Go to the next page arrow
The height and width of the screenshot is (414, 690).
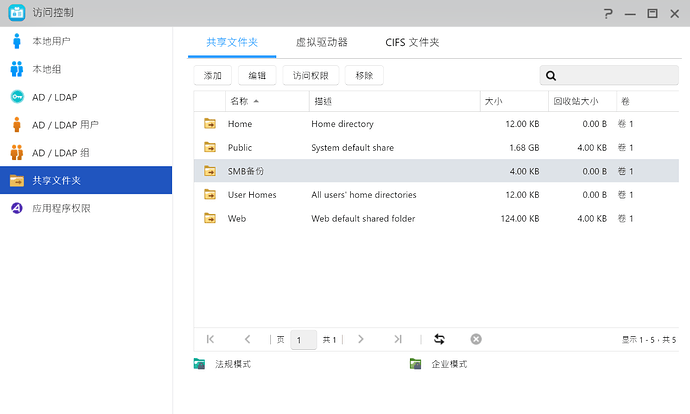(361, 339)
